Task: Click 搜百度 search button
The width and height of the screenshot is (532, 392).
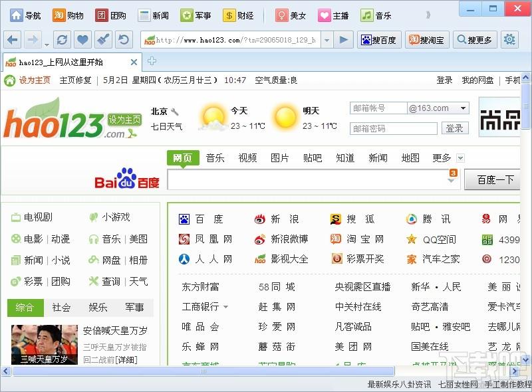Action: (379, 40)
